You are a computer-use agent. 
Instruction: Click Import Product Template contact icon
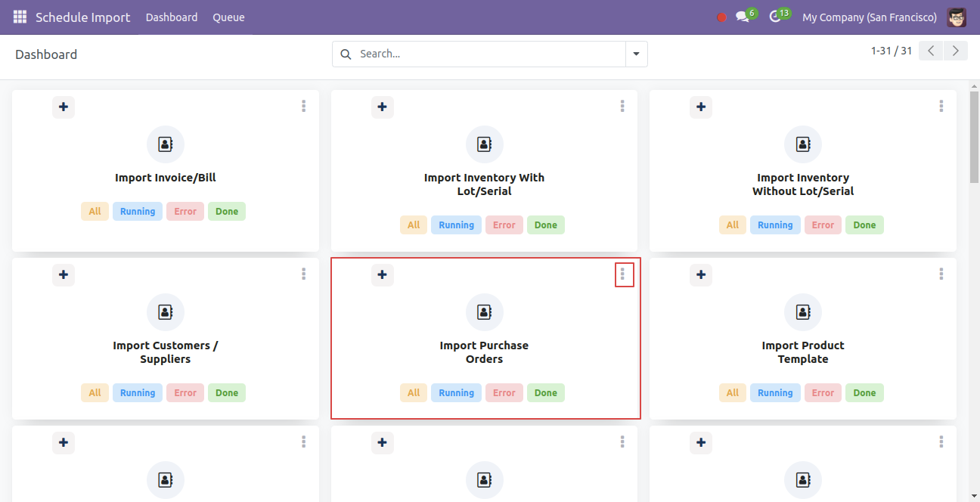coord(803,312)
